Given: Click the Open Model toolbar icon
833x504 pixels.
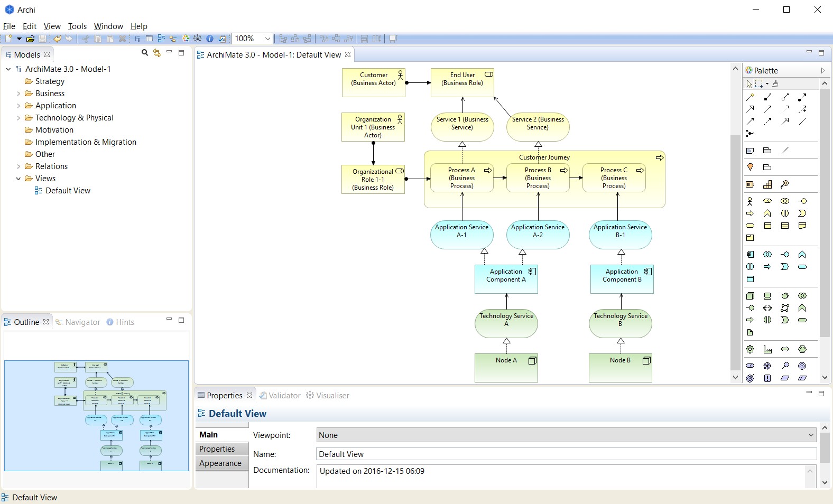Looking at the screenshot, I should tap(30, 39).
